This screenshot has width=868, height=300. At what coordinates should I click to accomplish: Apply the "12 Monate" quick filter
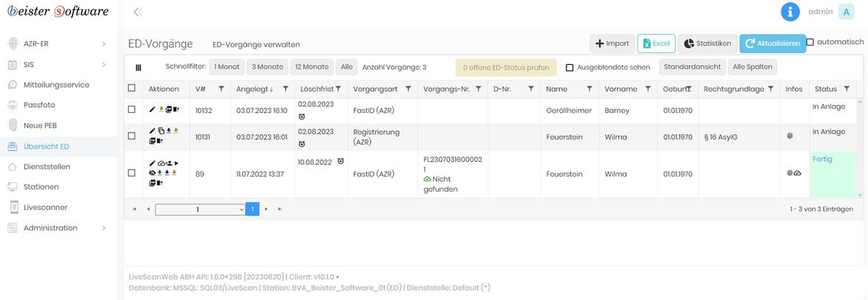[312, 67]
